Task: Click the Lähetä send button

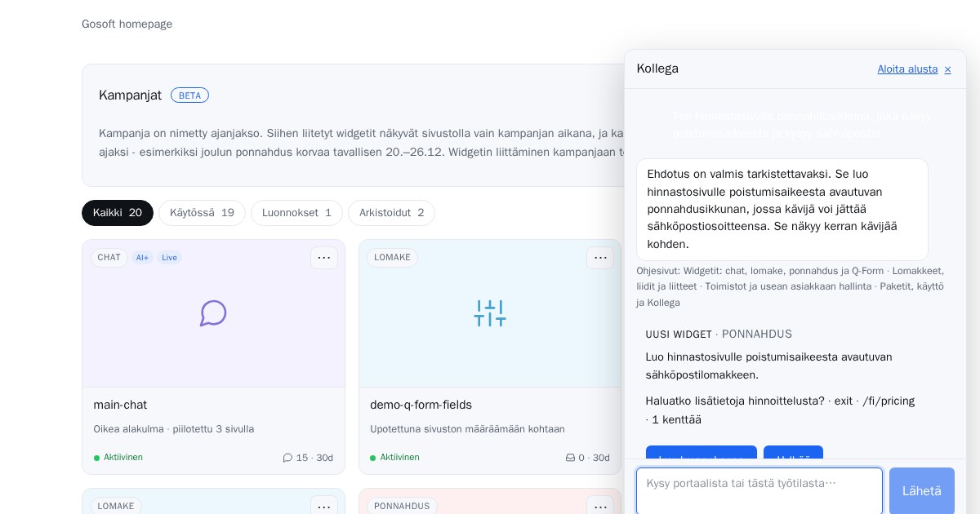Action: click(x=922, y=490)
